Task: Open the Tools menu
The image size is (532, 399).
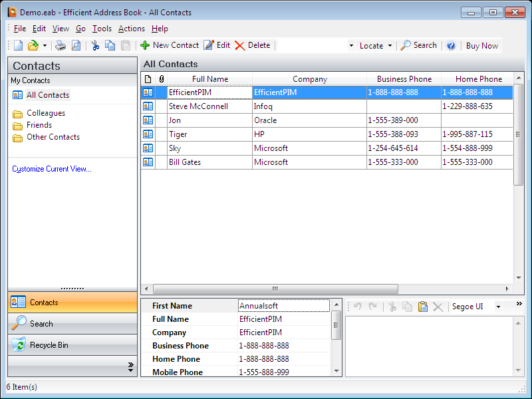Action: (x=102, y=29)
